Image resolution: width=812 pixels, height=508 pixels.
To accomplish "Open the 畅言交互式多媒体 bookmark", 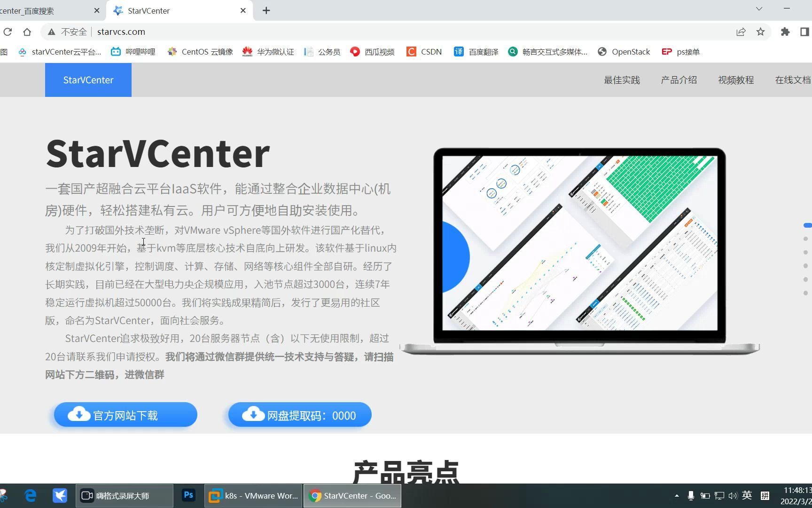I will click(547, 52).
